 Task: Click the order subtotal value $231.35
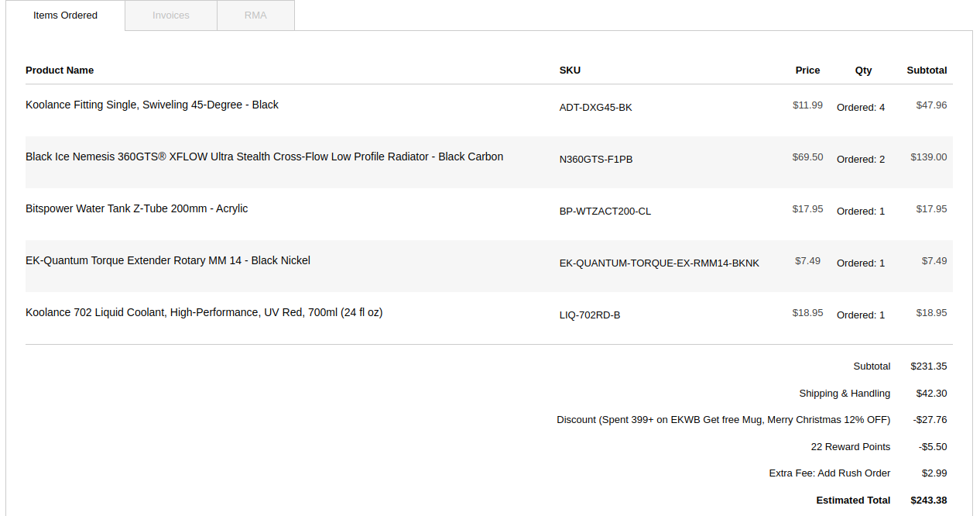pos(929,366)
